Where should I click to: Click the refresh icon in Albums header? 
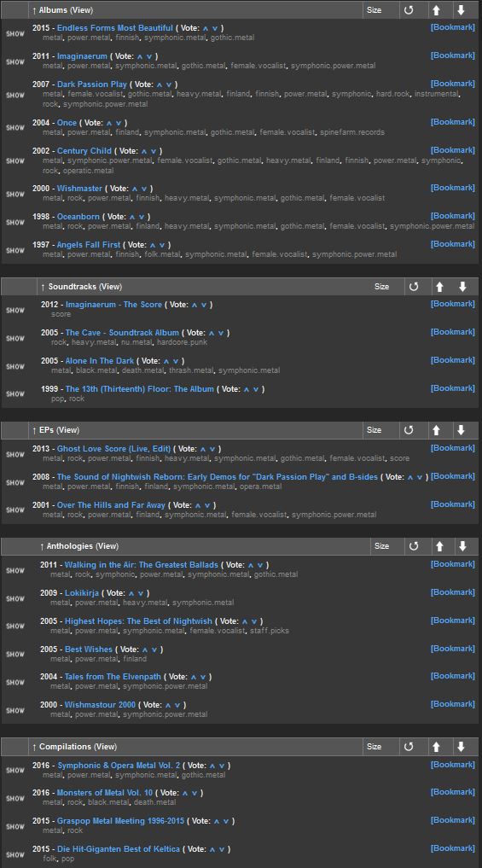tap(409, 10)
